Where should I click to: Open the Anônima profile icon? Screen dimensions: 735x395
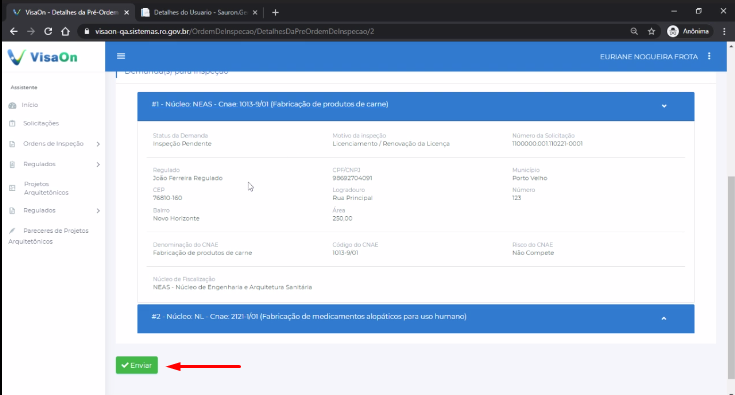[x=673, y=31]
